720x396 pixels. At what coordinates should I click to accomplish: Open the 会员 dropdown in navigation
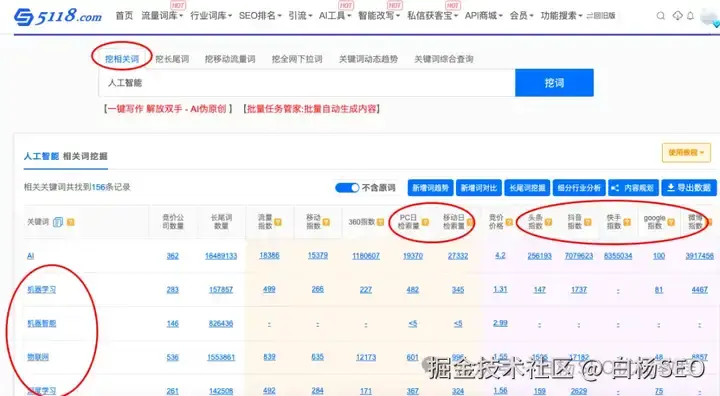(x=521, y=16)
